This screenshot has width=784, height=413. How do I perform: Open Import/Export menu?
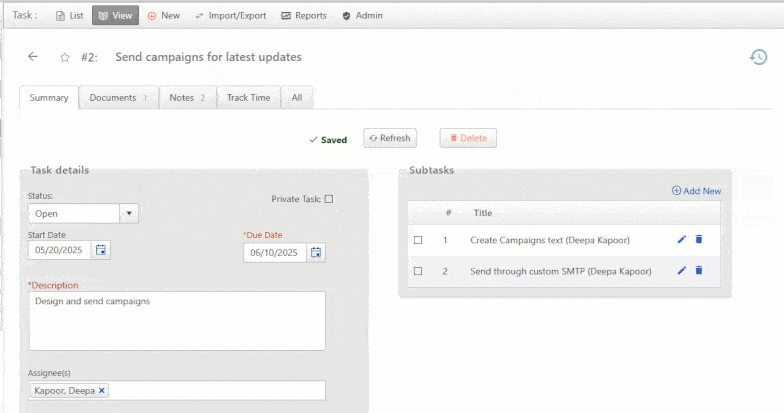click(230, 16)
